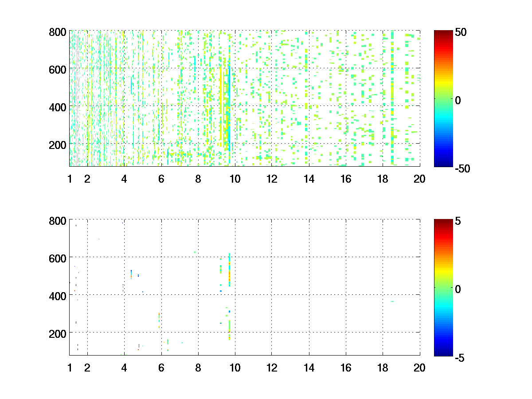Click the red top of the upper colorbar

(x=443, y=35)
